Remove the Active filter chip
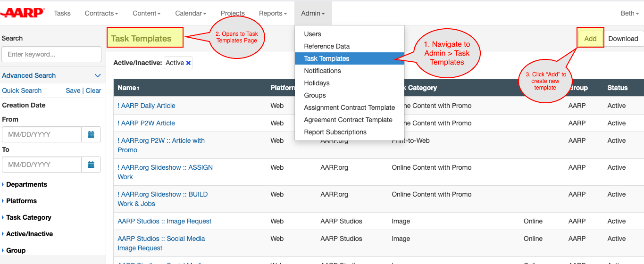Image resolution: width=644 pixels, height=264 pixels. tap(188, 63)
